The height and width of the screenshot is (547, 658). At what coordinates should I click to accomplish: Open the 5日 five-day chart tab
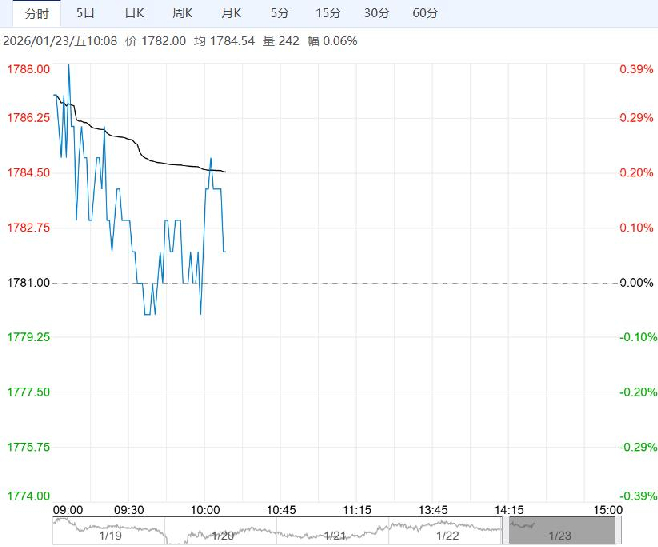click(x=86, y=13)
